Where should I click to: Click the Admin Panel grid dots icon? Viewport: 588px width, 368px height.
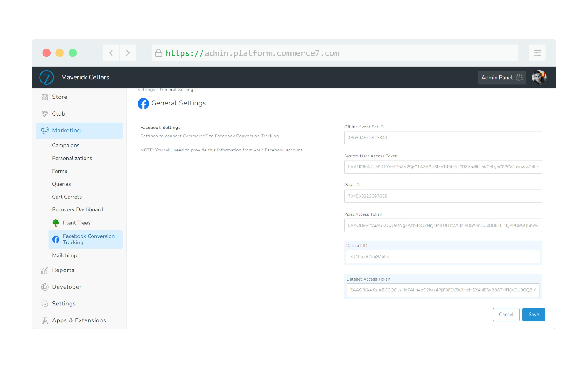pos(519,78)
